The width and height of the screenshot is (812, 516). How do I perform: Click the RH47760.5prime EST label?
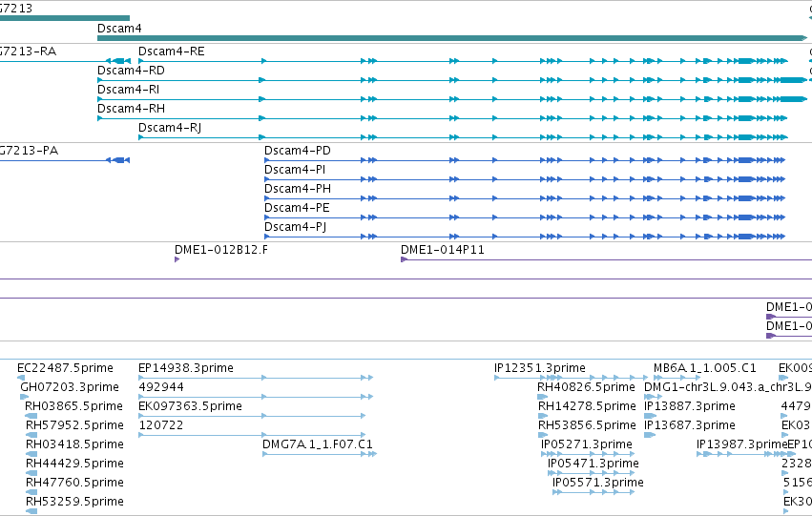tap(75, 483)
